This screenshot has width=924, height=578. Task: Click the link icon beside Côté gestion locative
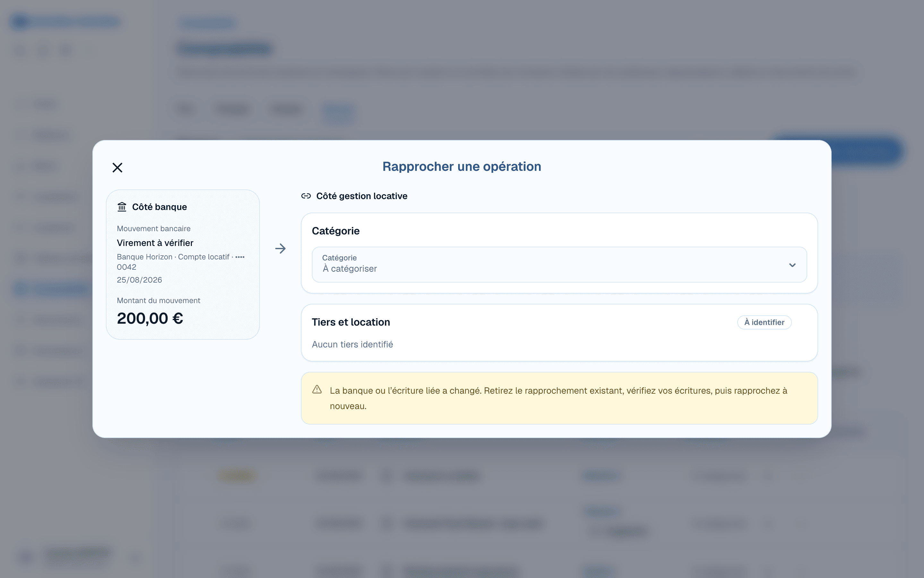pos(306,196)
